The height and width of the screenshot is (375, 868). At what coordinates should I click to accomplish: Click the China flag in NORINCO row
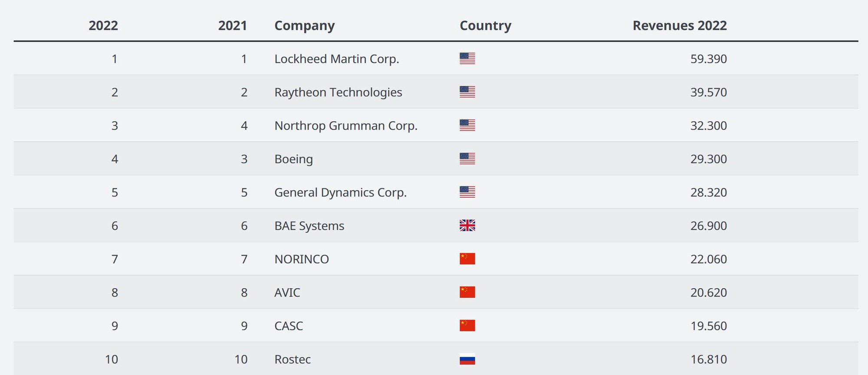[x=467, y=259]
